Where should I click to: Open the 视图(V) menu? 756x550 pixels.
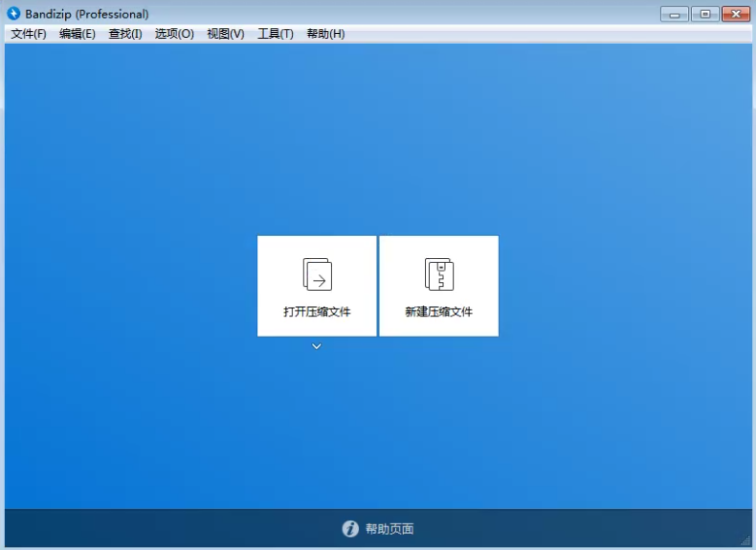point(225,34)
